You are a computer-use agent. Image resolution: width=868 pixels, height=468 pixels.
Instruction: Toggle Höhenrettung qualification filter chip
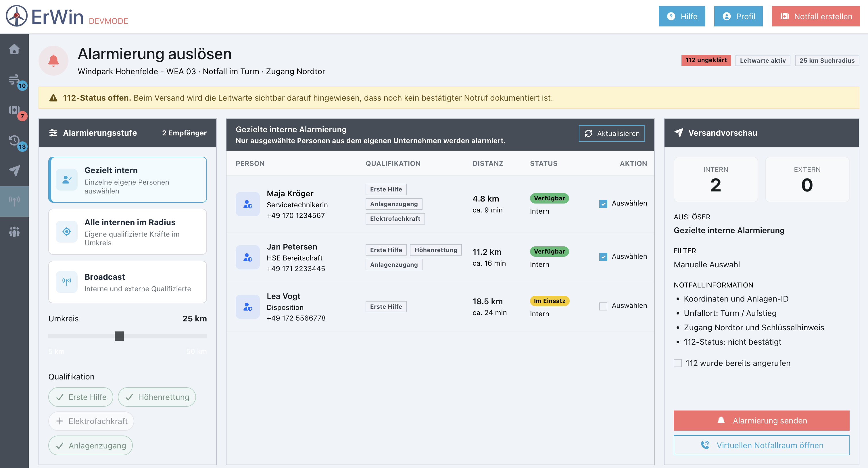pyautogui.click(x=157, y=397)
